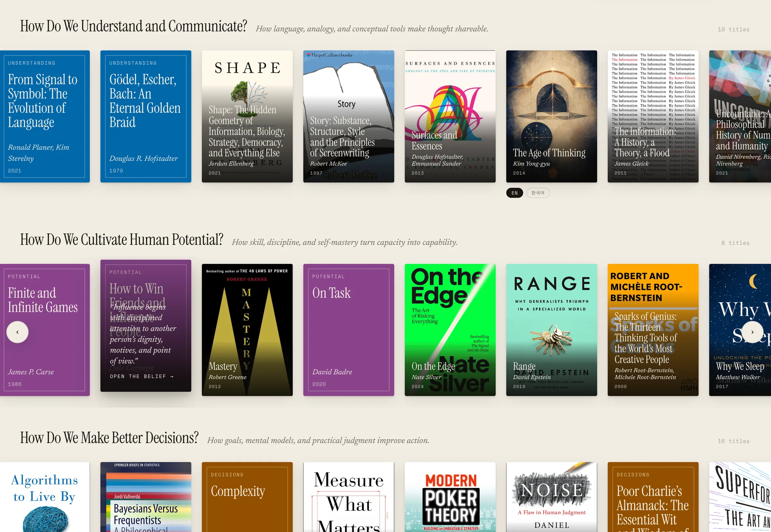Viewport: 771px width, 532px height.
Task: Click the '8 titles' count label
Action: (x=735, y=243)
